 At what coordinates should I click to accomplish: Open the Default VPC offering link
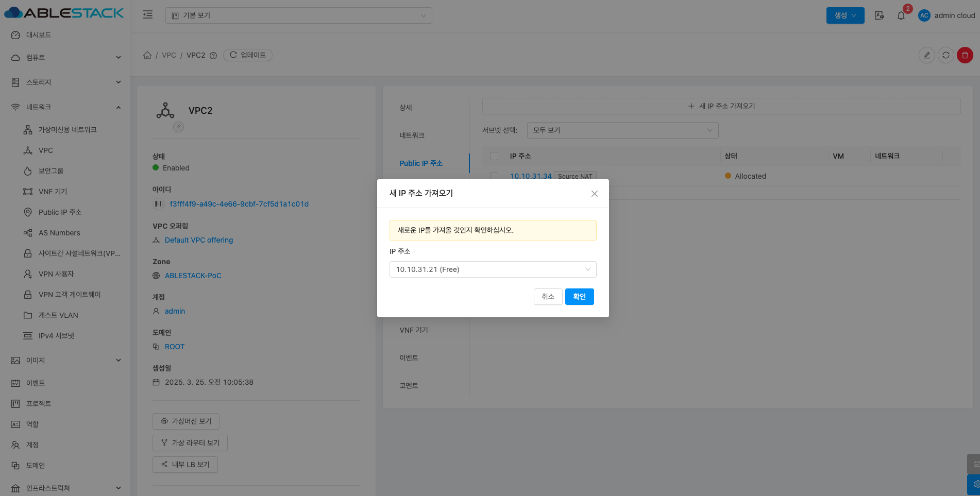198,240
